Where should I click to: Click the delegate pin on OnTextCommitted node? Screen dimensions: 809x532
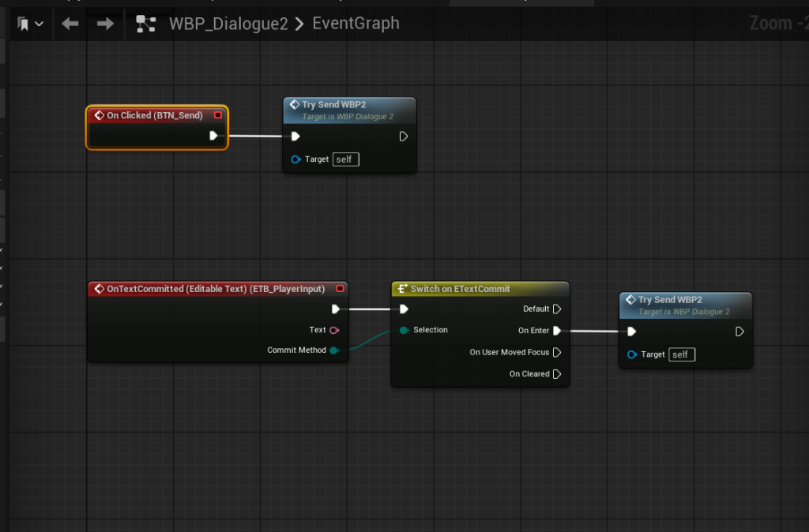(x=340, y=289)
